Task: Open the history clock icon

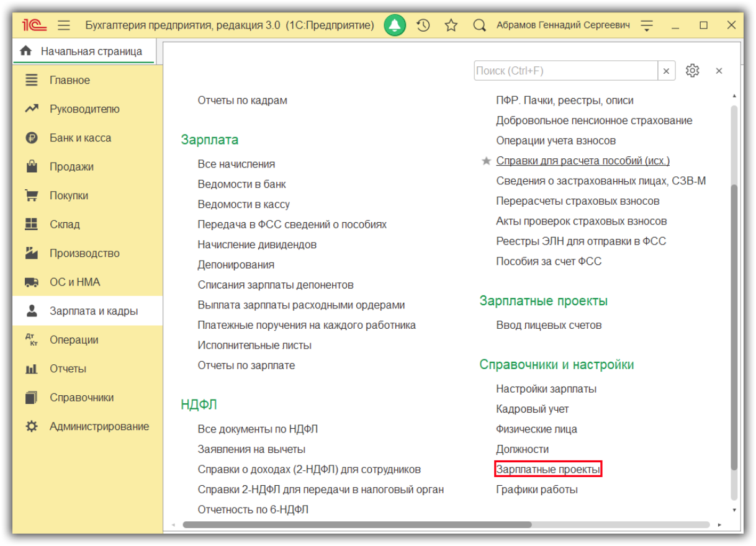Action: (423, 25)
